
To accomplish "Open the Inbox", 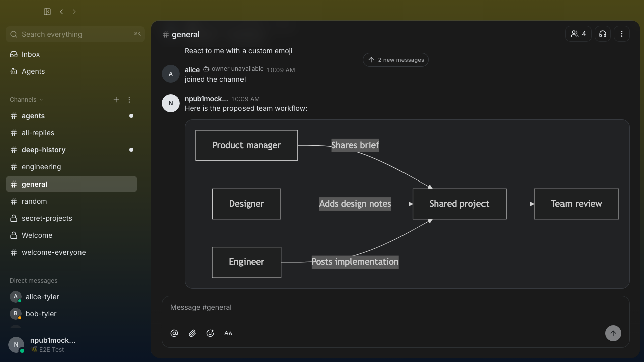I will click(71, 54).
